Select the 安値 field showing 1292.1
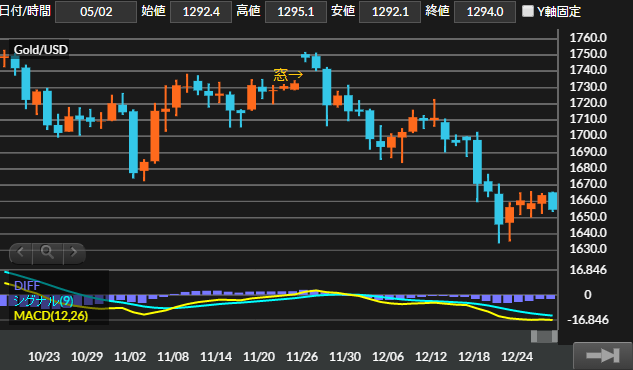Screen dimensions: 633x370 (390, 12)
